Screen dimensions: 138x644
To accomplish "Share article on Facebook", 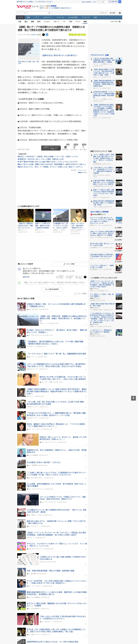I will 47,35.
